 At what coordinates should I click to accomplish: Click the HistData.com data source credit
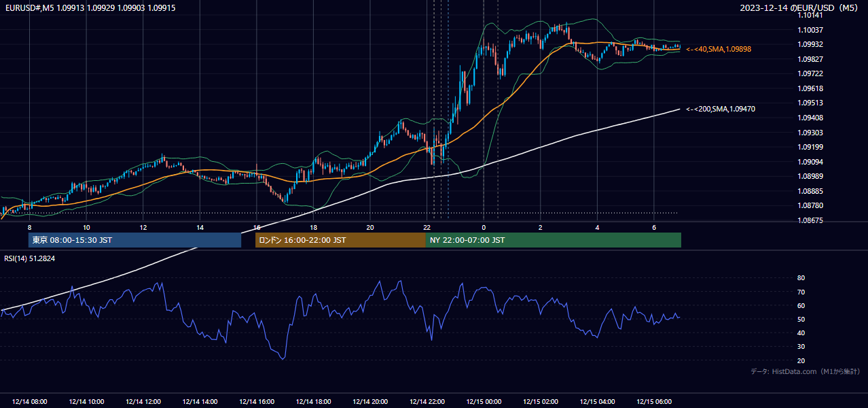click(x=806, y=371)
